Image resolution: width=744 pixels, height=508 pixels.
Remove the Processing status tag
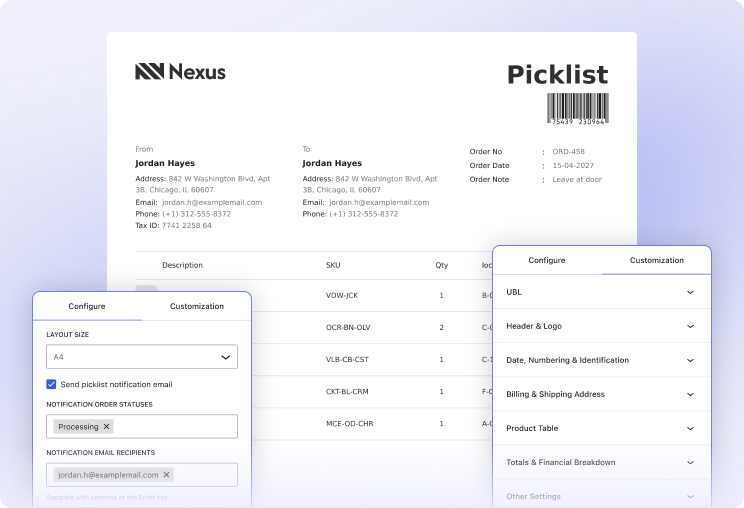107,426
